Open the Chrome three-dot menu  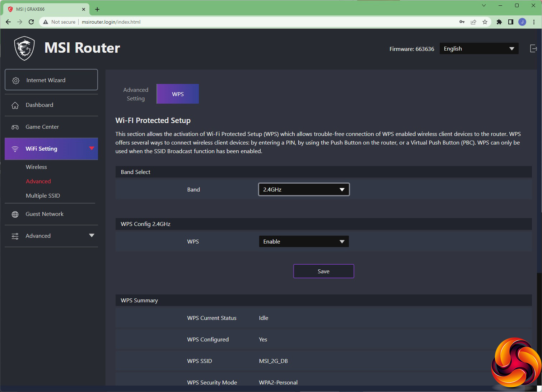coord(534,22)
